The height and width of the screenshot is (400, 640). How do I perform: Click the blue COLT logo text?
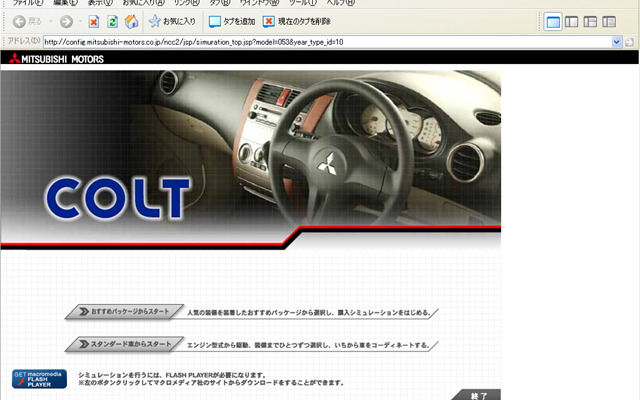(x=118, y=198)
